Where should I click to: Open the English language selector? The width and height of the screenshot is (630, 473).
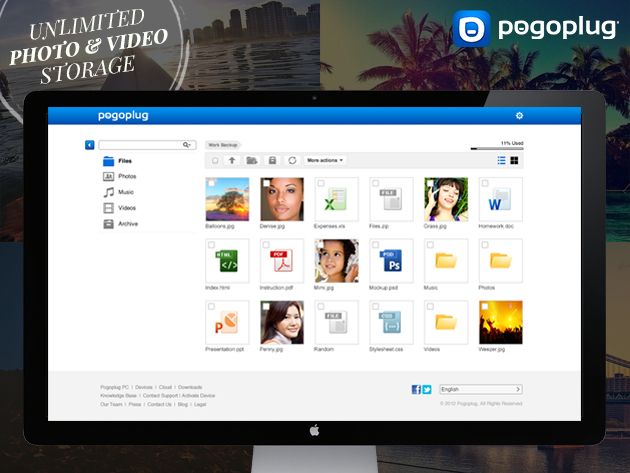[481, 389]
